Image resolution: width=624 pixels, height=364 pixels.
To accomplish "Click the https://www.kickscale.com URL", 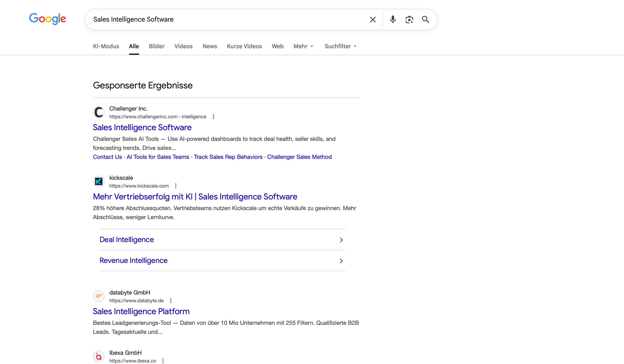I will 139,186.
